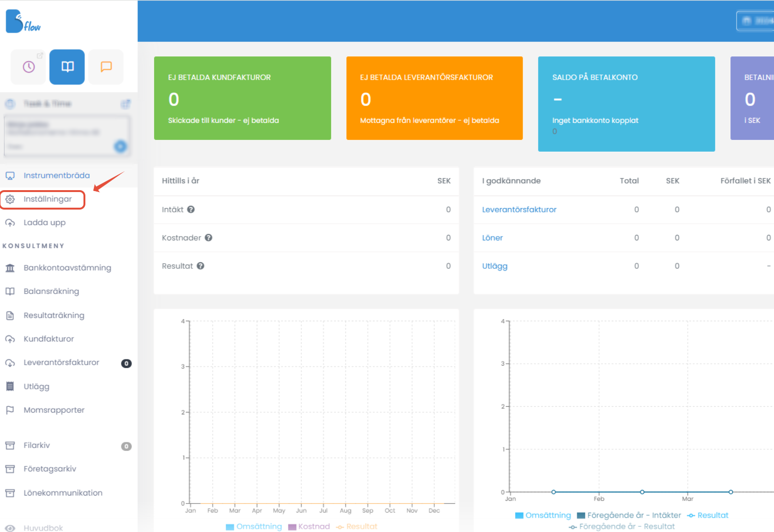The width and height of the screenshot is (774, 532).
Task: Toggle Resultat legend in left chart
Action: [357, 527]
